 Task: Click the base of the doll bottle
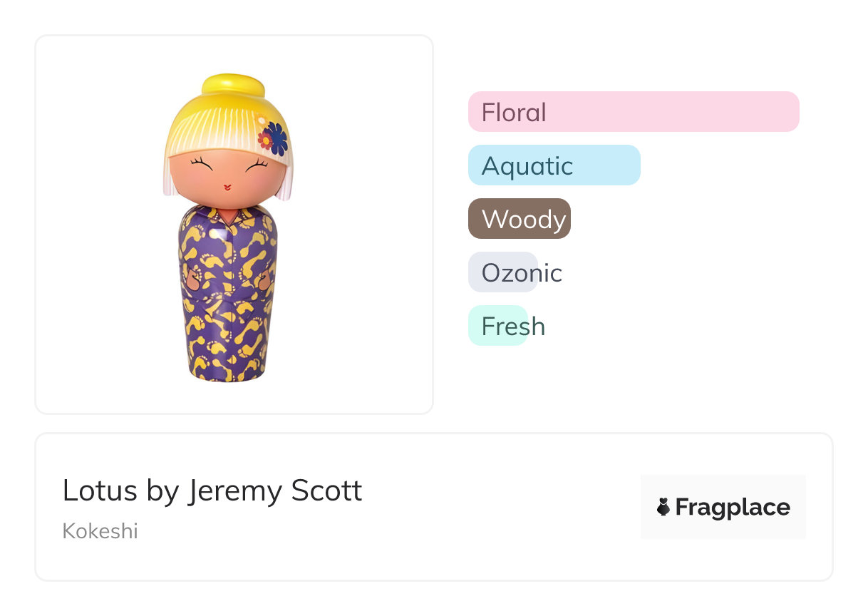click(x=227, y=375)
